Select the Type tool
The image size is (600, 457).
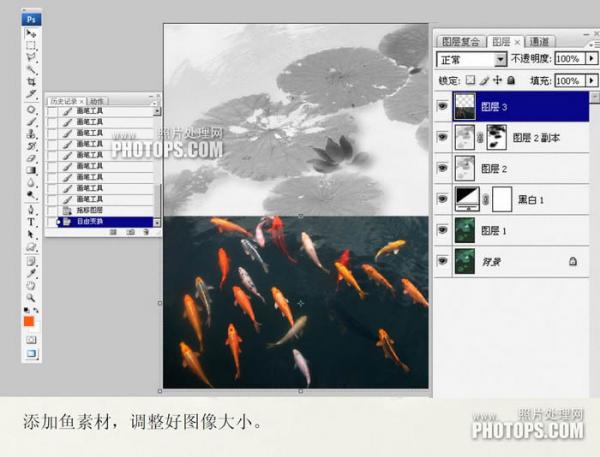coord(31,222)
